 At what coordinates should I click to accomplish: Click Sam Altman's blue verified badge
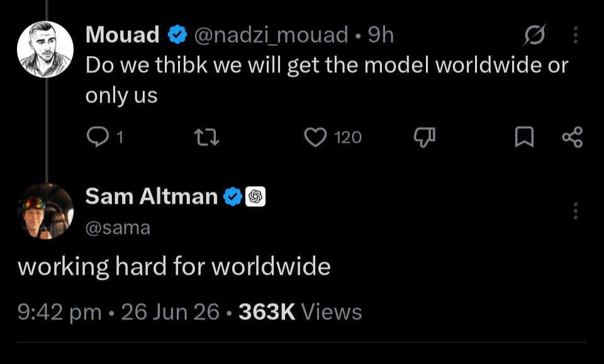pos(233,197)
